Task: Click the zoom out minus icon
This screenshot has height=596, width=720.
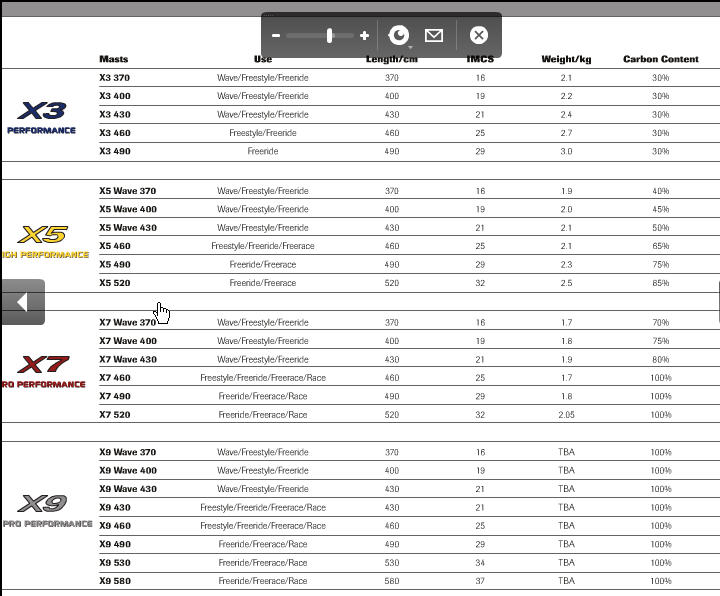Action: point(276,36)
